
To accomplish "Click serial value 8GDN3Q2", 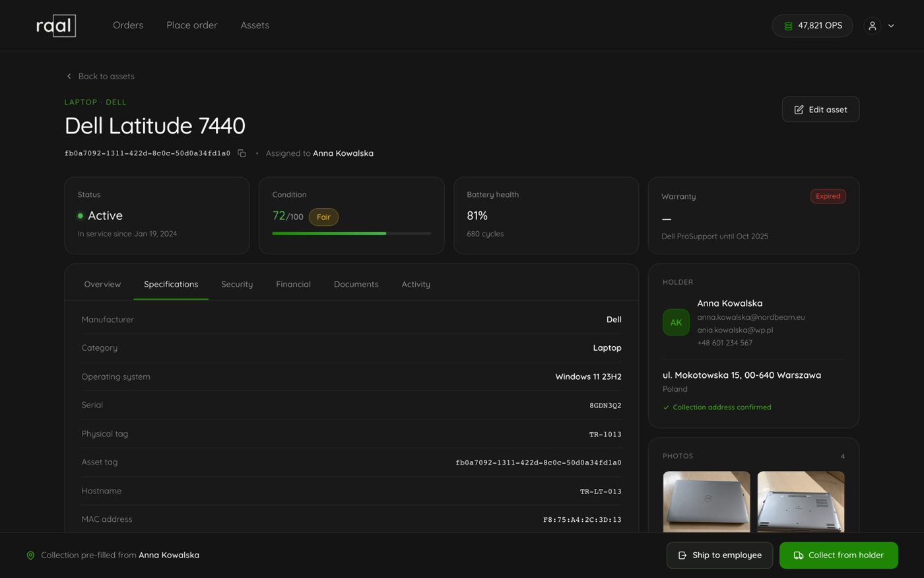I will [605, 406].
